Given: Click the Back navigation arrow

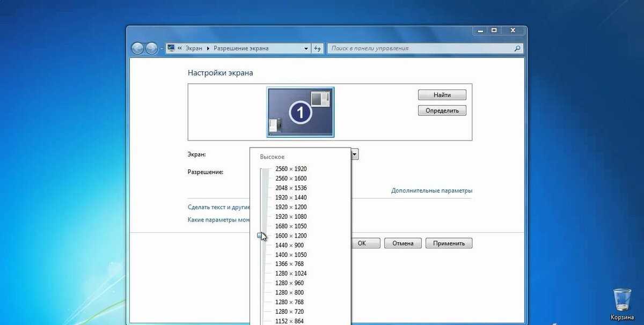Looking at the screenshot, I should 138,48.
